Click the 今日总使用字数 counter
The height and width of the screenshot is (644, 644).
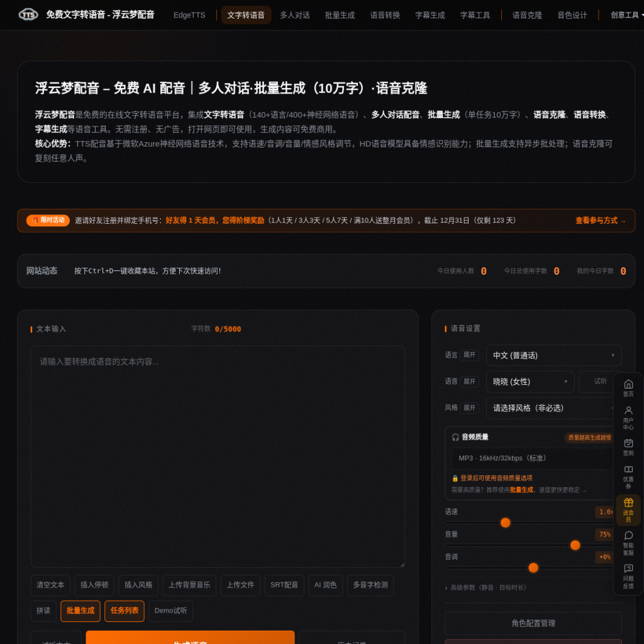[x=531, y=271]
